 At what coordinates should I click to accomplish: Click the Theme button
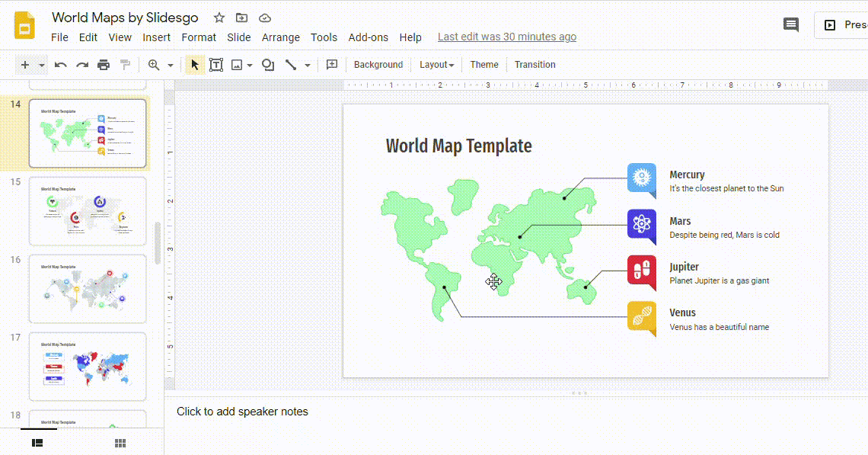(484, 65)
